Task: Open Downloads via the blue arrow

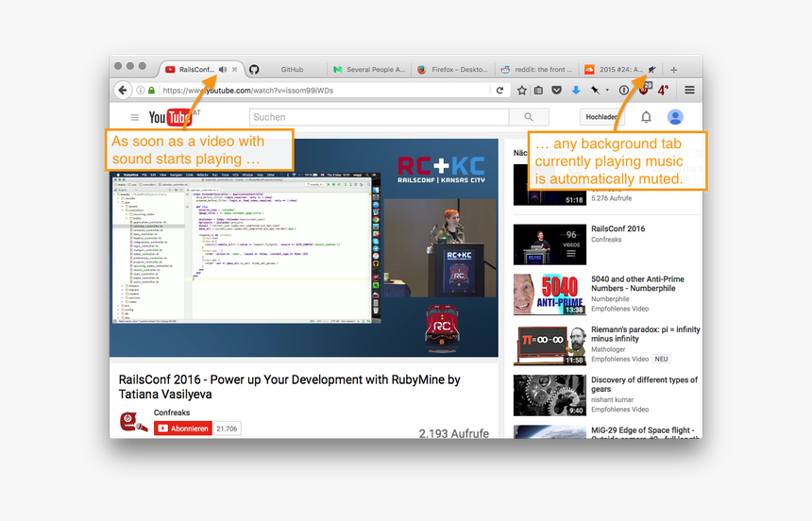Action: coord(576,90)
